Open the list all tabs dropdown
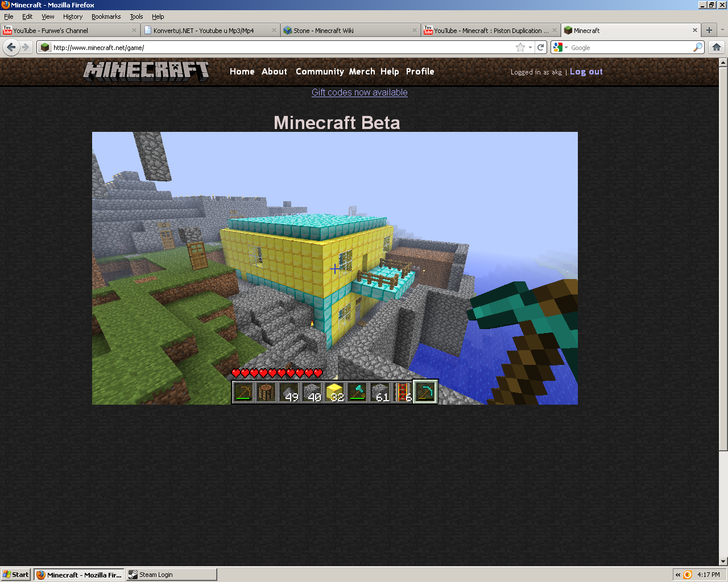The image size is (728, 582). coord(722,30)
